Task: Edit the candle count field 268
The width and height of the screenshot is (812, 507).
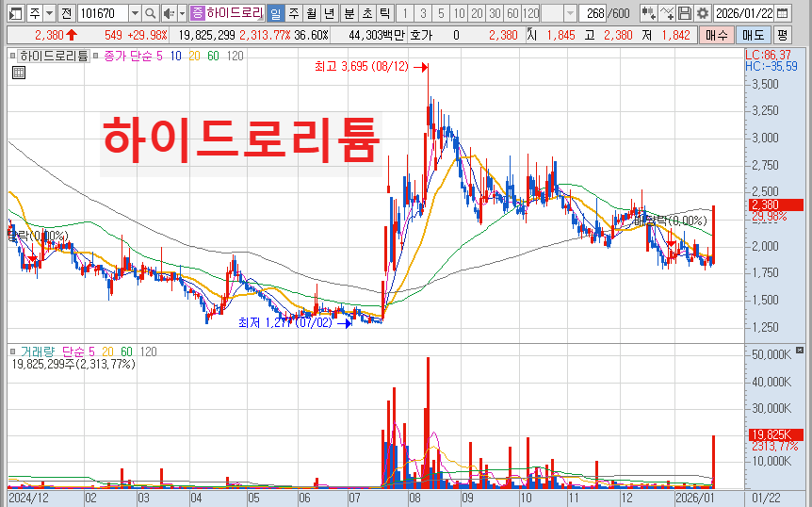Action: tap(594, 13)
